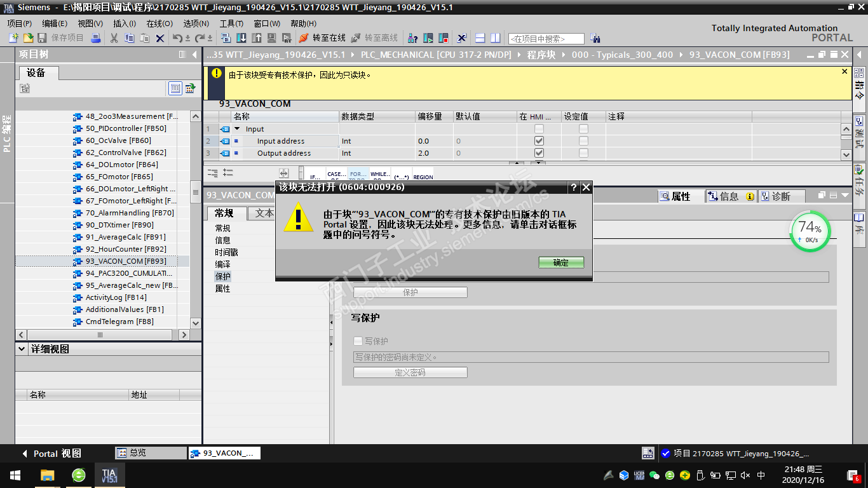Screen dimensions: 868x488
Task: Click the search-in-project binoculars icon
Action: click(595, 38)
